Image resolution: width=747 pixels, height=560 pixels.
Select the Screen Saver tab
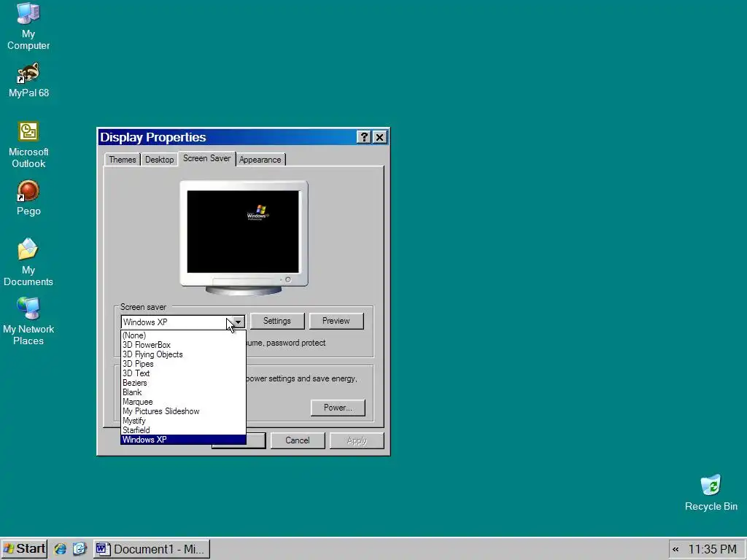(x=206, y=158)
